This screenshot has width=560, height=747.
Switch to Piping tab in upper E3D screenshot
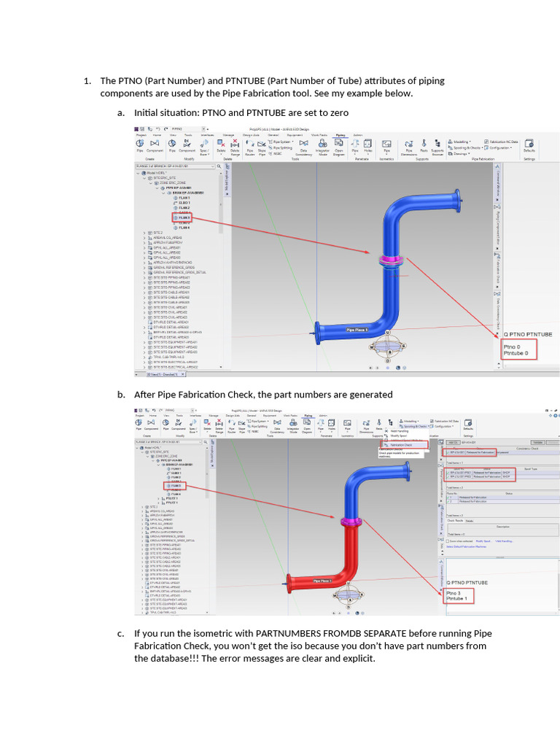pyautogui.click(x=341, y=135)
